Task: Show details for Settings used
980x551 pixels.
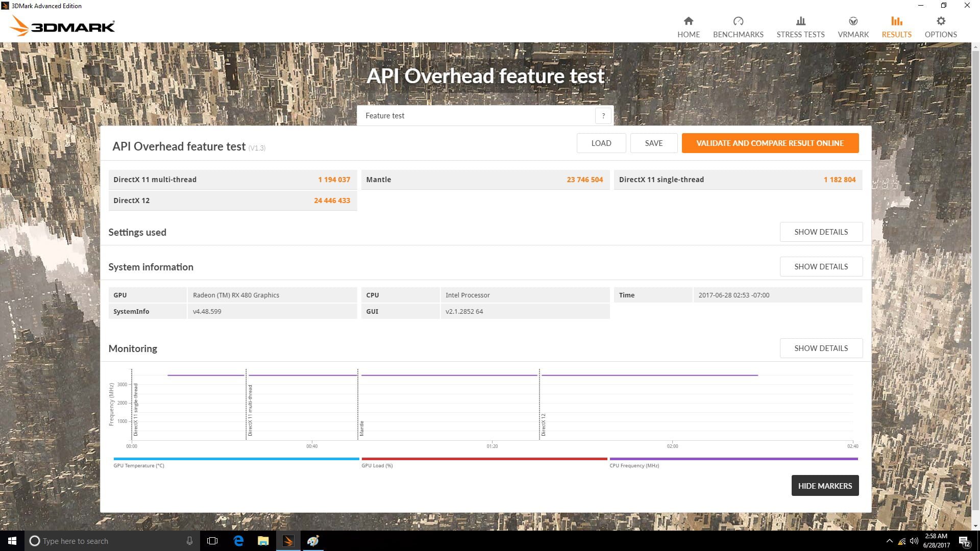Action: pyautogui.click(x=821, y=232)
